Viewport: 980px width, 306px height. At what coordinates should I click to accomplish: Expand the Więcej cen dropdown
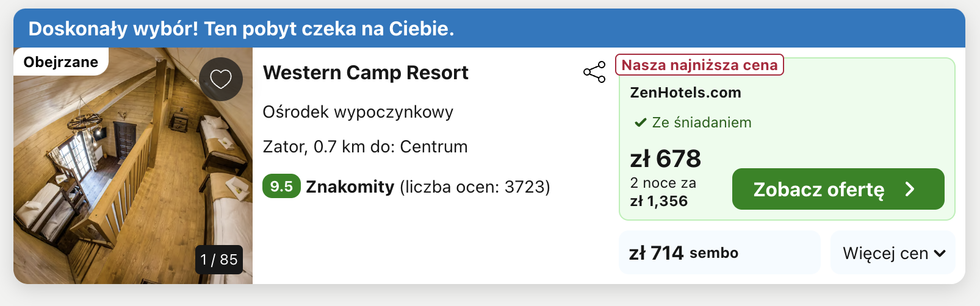click(x=893, y=252)
